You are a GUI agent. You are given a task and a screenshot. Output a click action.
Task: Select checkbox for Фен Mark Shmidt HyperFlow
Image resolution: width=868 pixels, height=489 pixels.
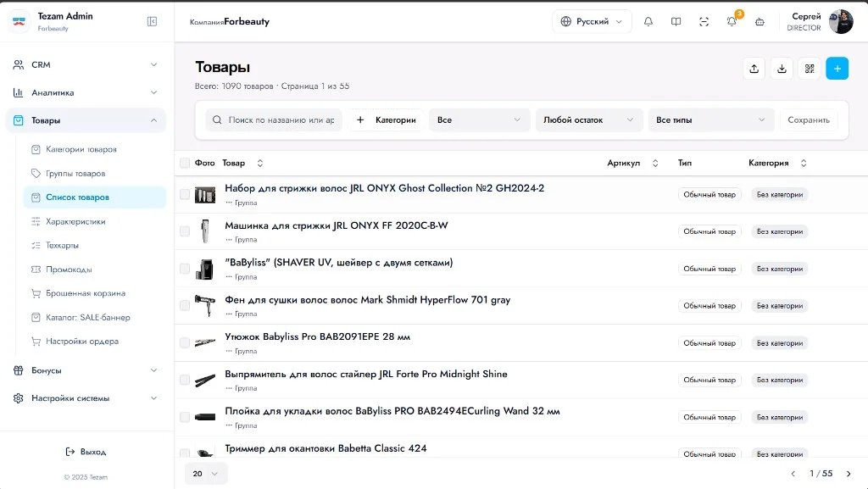pos(185,305)
